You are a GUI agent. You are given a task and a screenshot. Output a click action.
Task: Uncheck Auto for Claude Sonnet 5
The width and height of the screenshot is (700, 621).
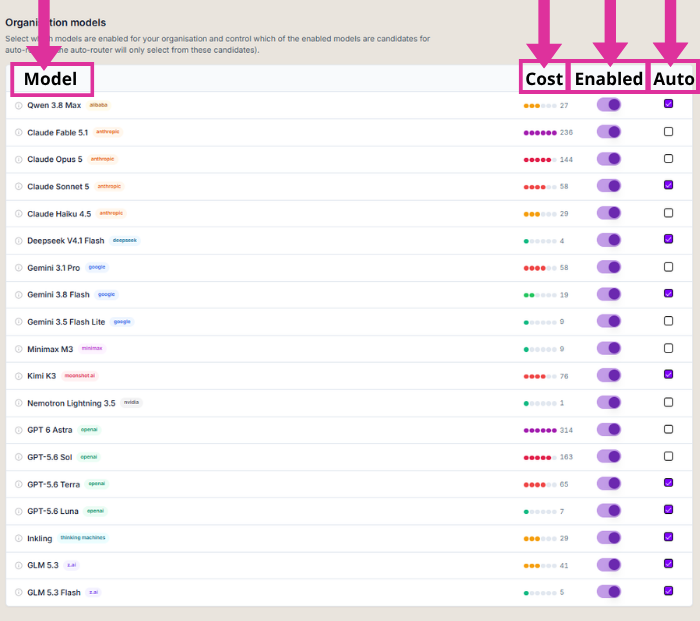point(668,185)
